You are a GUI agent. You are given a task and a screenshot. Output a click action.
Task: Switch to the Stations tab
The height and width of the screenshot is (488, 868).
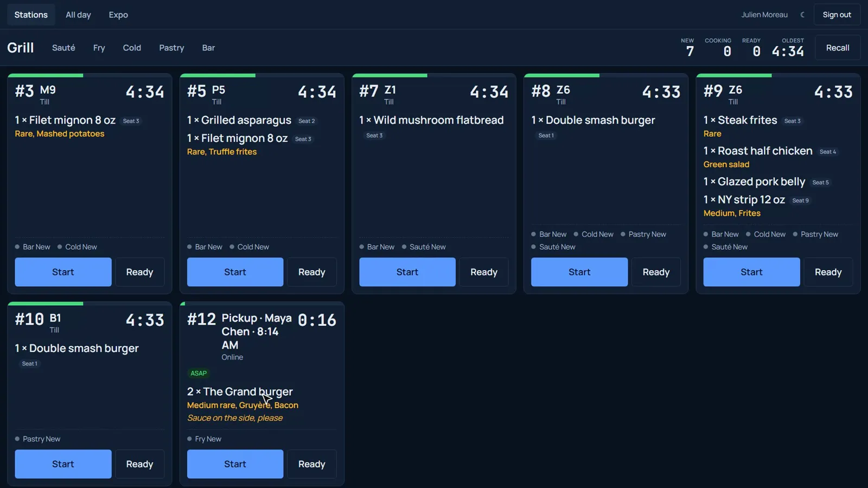pos(31,15)
